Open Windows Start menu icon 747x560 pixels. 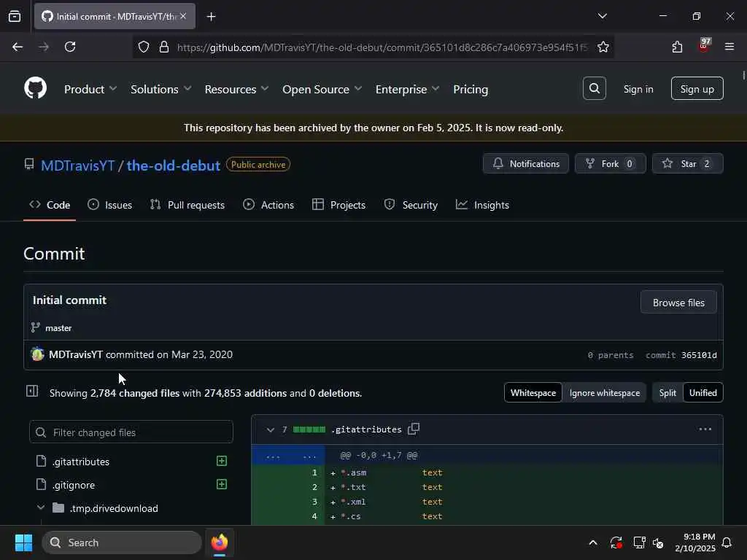pos(23,542)
